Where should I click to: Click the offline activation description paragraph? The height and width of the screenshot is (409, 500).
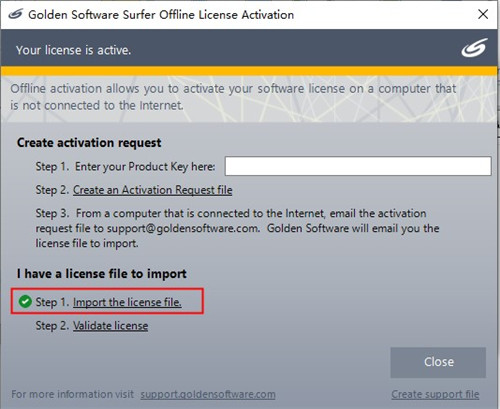click(x=233, y=97)
